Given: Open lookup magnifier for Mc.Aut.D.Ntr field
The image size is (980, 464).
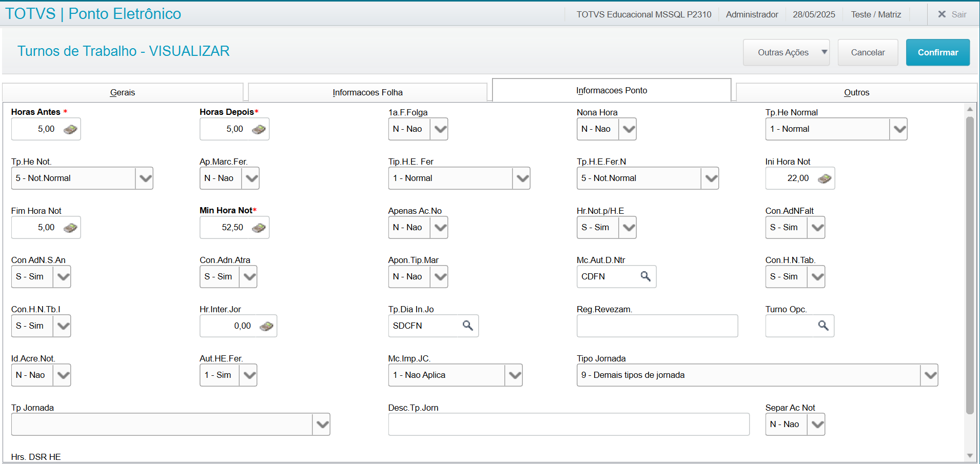Looking at the screenshot, I should point(645,276).
